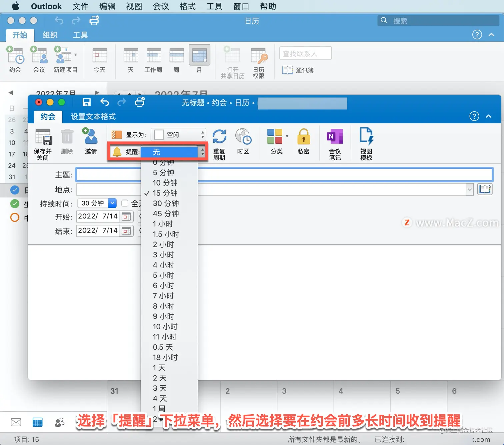Switch to Week (周) view icon
The height and width of the screenshot is (445, 504).
coord(176,55)
